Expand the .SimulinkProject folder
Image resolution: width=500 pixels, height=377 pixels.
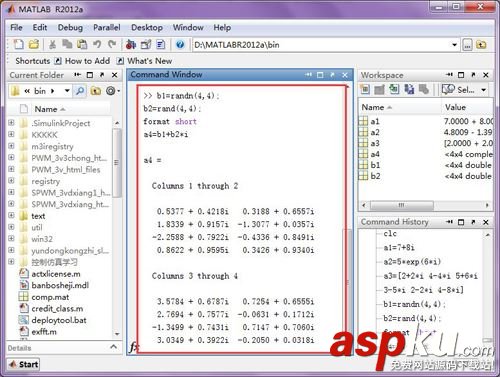coord(11,123)
